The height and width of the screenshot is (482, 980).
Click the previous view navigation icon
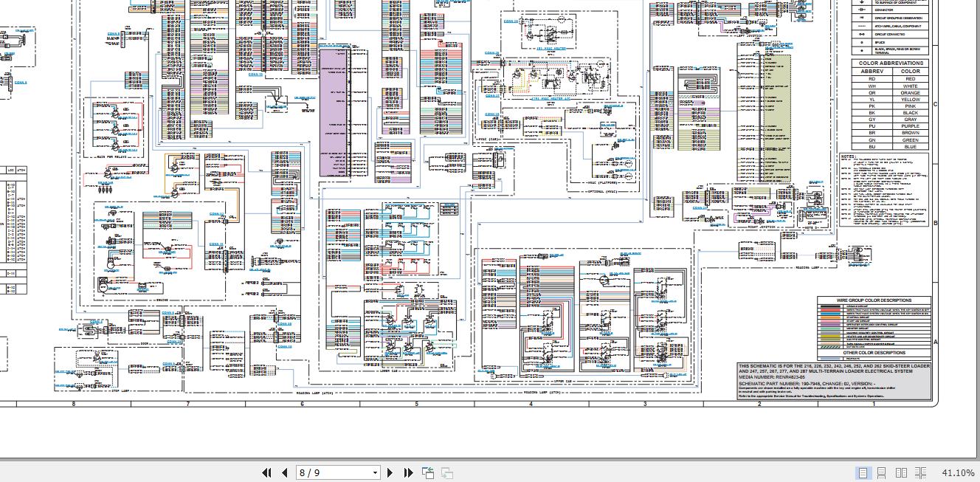click(x=428, y=473)
